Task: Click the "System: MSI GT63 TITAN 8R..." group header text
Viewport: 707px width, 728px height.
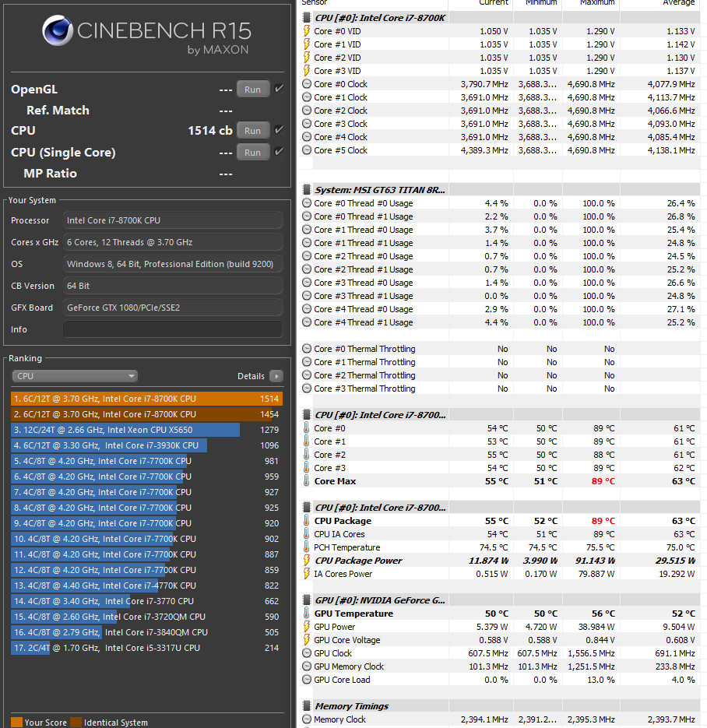Action: tap(380, 190)
